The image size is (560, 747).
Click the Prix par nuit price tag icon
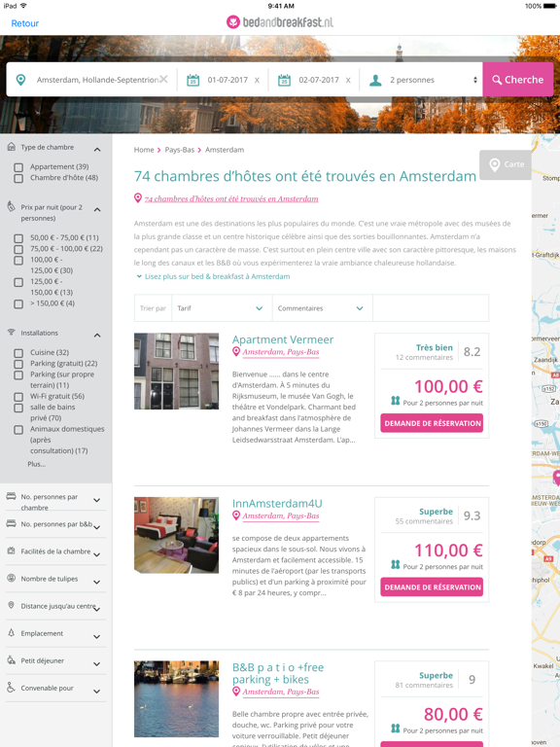pyautogui.click(x=12, y=206)
